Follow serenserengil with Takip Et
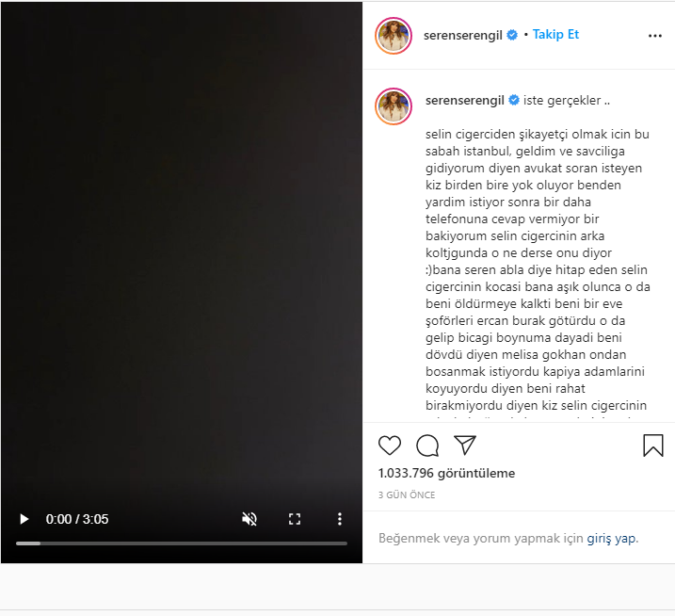Image resolution: width=675 pixels, height=616 pixels. (x=555, y=35)
